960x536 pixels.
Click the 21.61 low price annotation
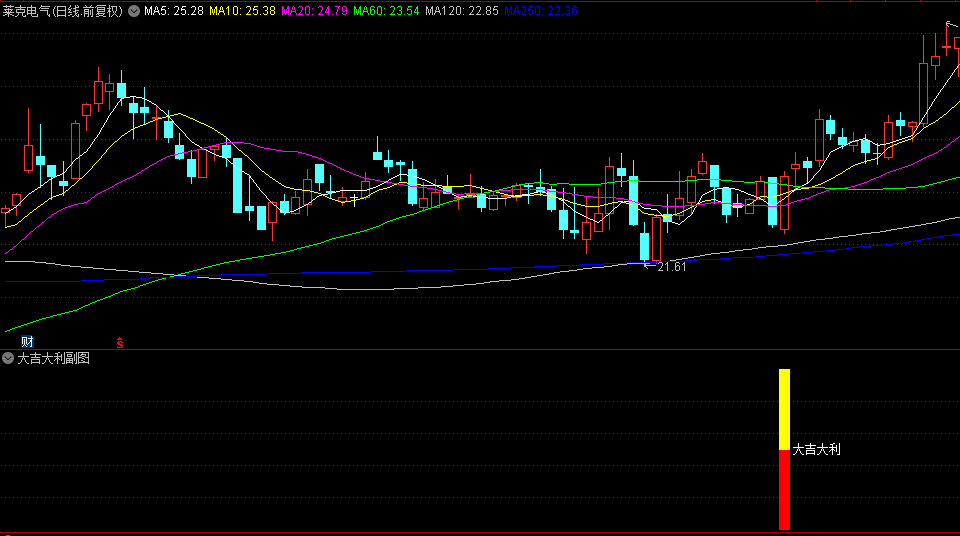point(672,267)
